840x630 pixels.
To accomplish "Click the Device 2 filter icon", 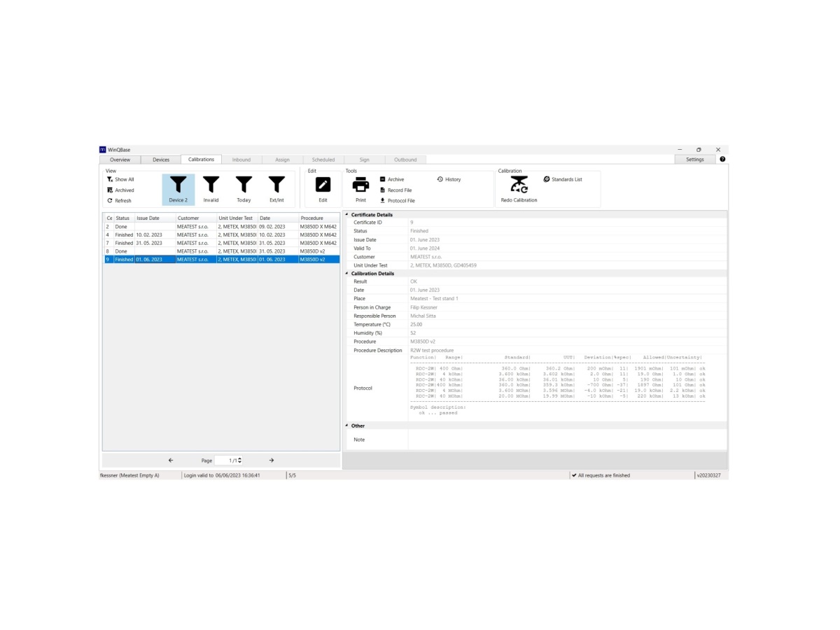I will pos(178,185).
